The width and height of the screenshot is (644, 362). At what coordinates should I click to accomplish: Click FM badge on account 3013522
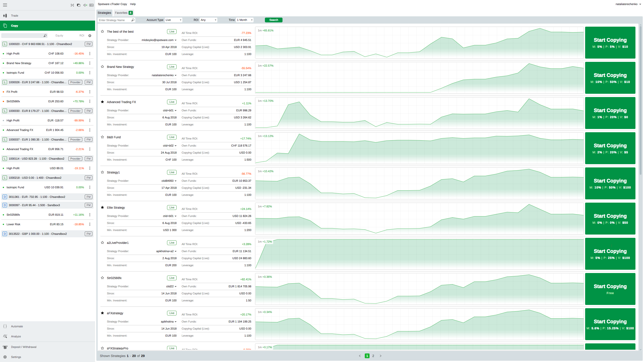pos(89,234)
